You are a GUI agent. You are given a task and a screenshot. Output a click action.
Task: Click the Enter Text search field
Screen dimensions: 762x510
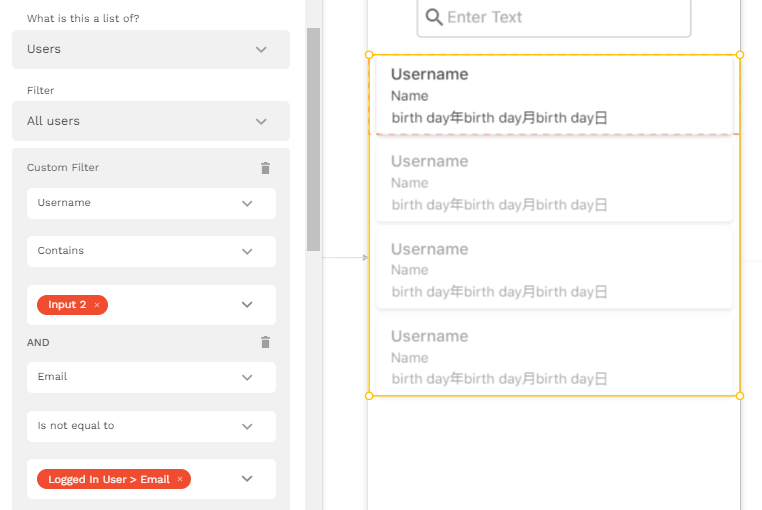coord(554,18)
